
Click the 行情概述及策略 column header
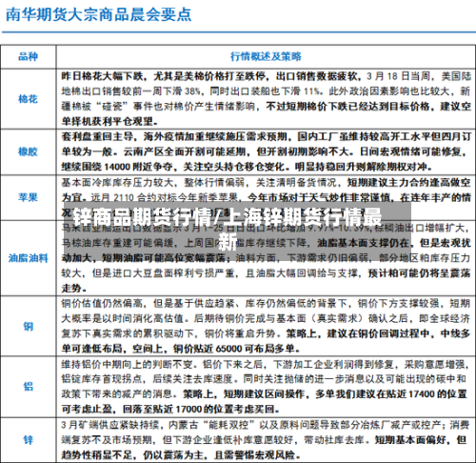266,56
